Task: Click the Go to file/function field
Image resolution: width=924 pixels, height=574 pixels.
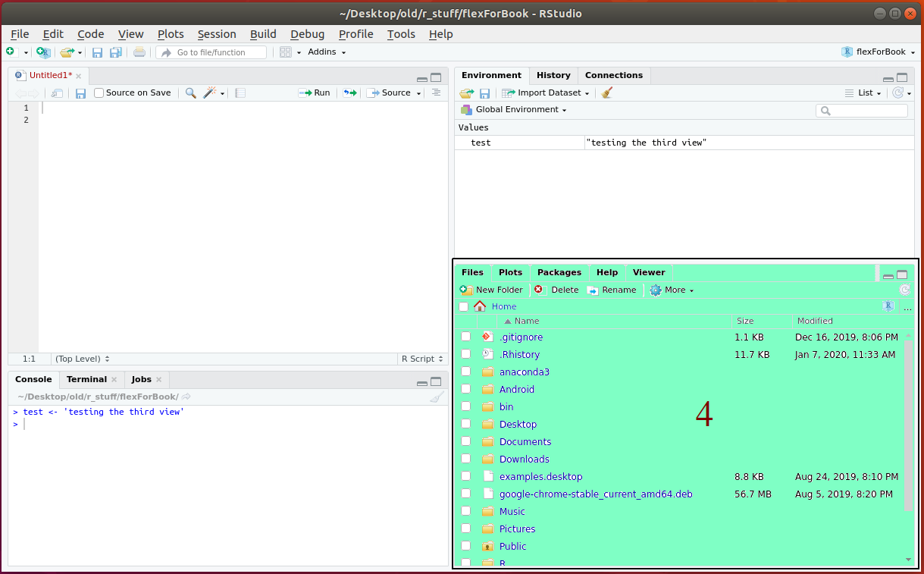Action: point(211,52)
